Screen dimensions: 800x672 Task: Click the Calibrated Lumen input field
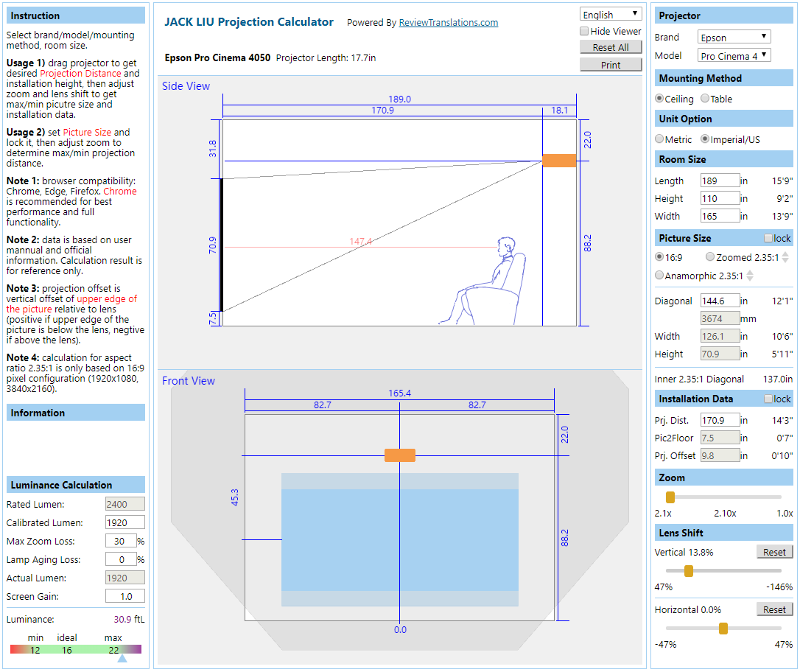tap(125, 522)
